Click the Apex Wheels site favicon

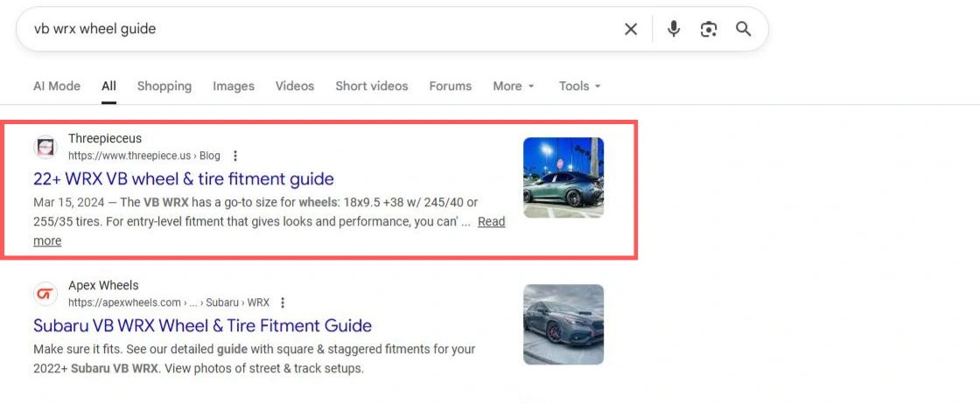[45, 295]
